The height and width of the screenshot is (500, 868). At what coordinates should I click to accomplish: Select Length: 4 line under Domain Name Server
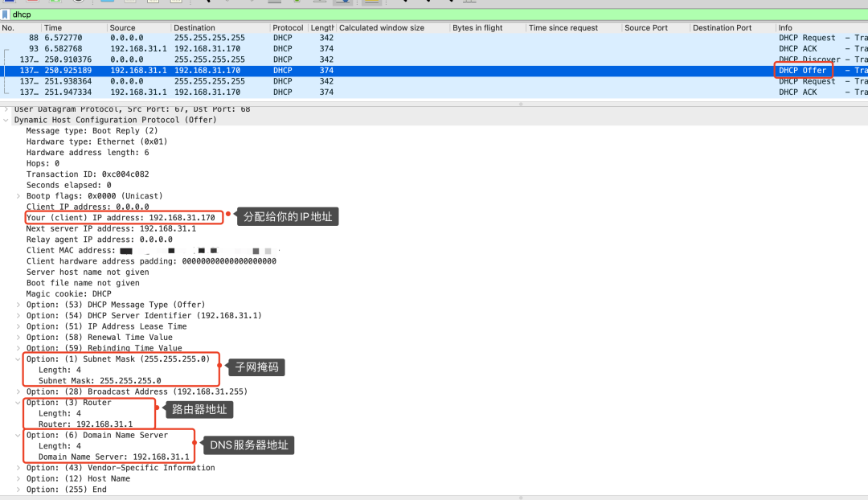tap(59, 446)
